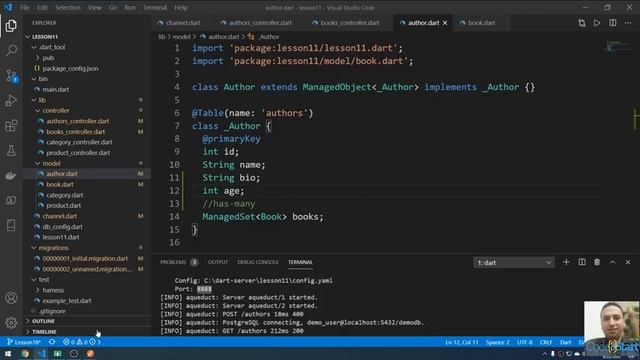Screen dimensions: 640x360
Task: Close the terminal panel
Action: coord(628,262)
